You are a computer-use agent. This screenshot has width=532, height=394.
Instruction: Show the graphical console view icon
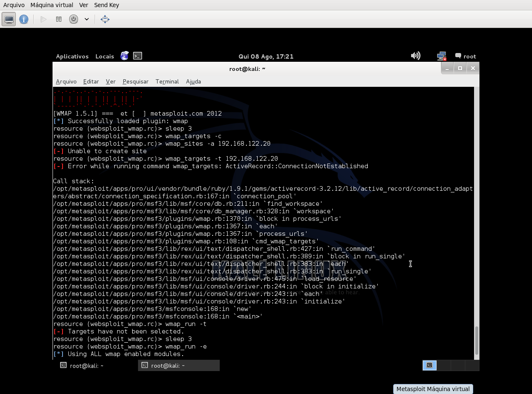9,19
